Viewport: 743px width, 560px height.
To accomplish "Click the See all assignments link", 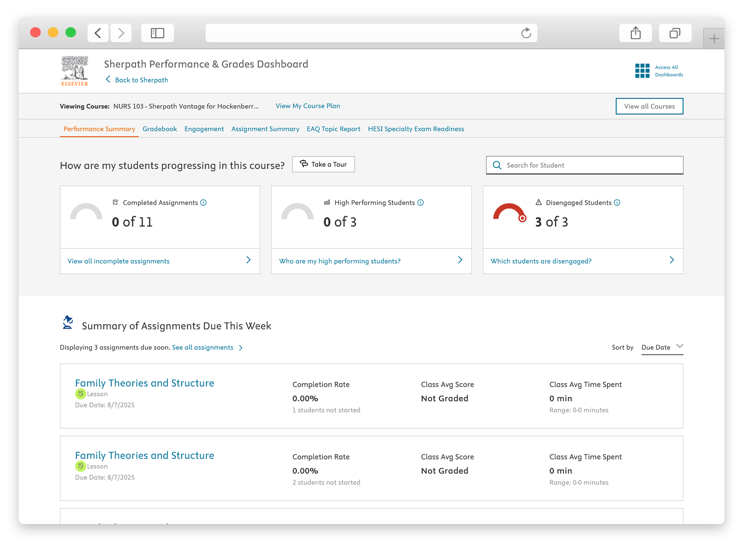I will pos(202,348).
